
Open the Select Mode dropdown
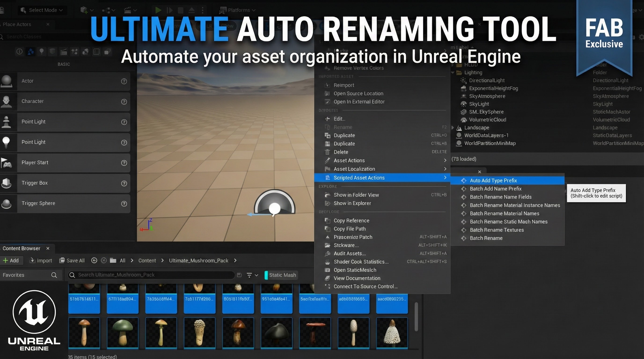pos(42,10)
